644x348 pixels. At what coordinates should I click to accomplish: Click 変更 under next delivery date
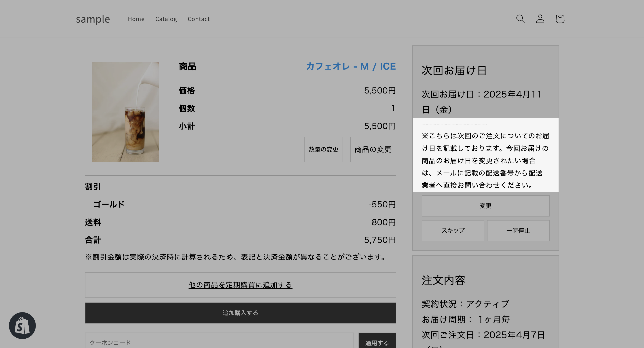click(x=485, y=206)
